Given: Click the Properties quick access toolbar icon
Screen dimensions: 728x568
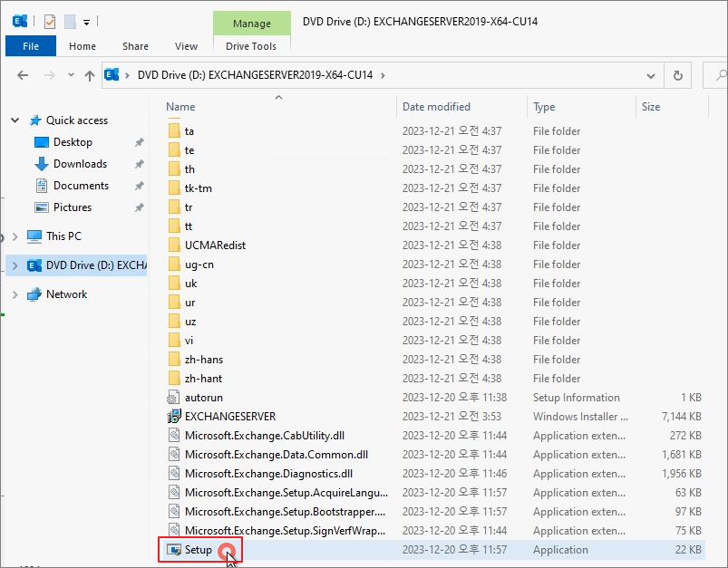Looking at the screenshot, I should coord(50,22).
